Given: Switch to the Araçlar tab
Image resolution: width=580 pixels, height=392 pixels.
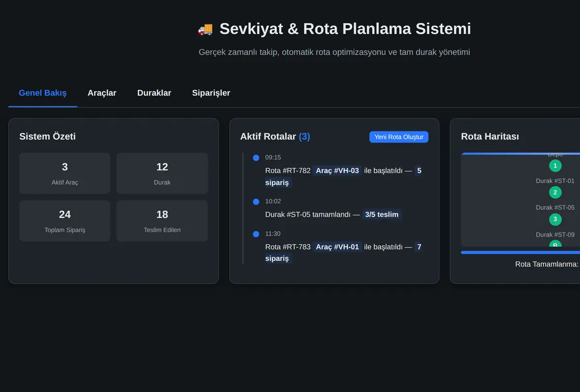Looking at the screenshot, I should (x=102, y=93).
